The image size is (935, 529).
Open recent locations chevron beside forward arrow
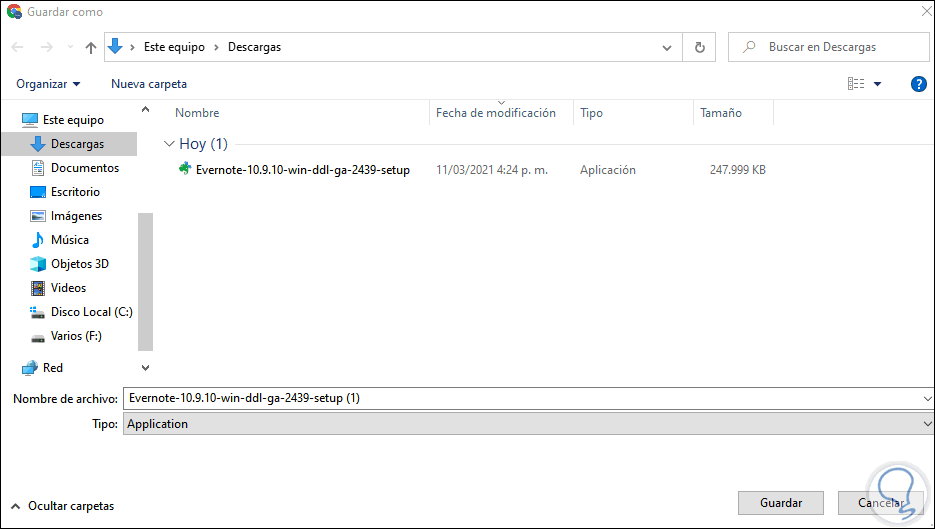pyautogui.click(x=70, y=47)
